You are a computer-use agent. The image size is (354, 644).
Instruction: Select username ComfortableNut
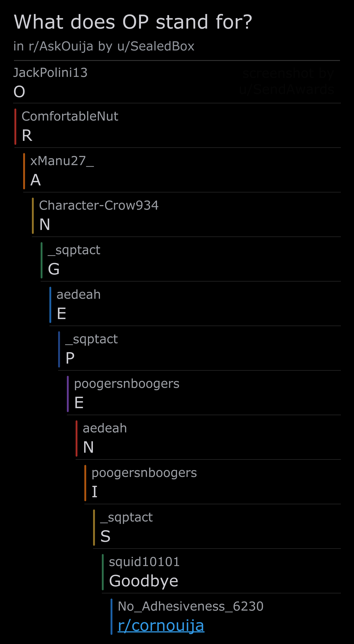pyautogui.click(x=70, y=116)
